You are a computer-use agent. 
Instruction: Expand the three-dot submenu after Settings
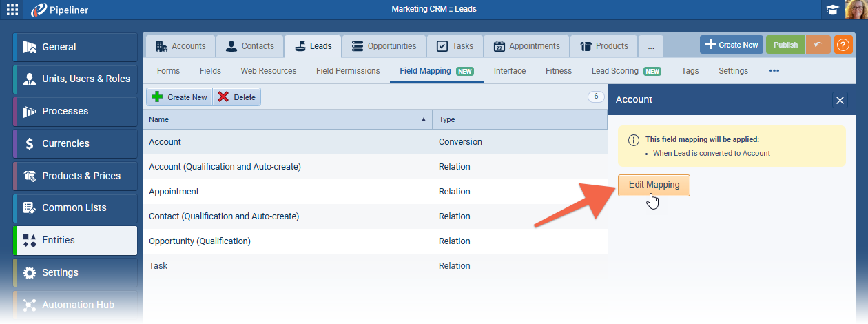pyautogui.click(x=774, y=71)
